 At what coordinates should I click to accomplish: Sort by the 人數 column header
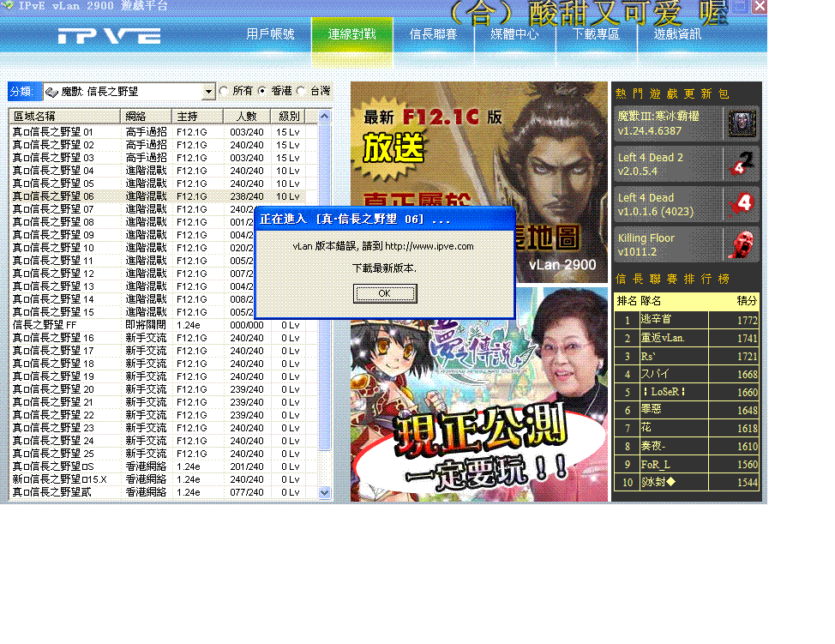(x=247, y=116)
